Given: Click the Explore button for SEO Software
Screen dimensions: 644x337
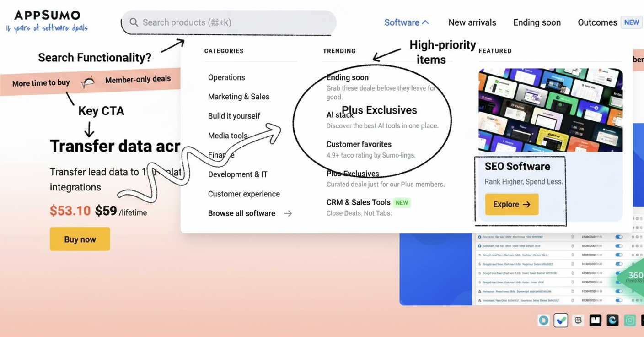Looking at the screenshot, I should click(512, 204).
